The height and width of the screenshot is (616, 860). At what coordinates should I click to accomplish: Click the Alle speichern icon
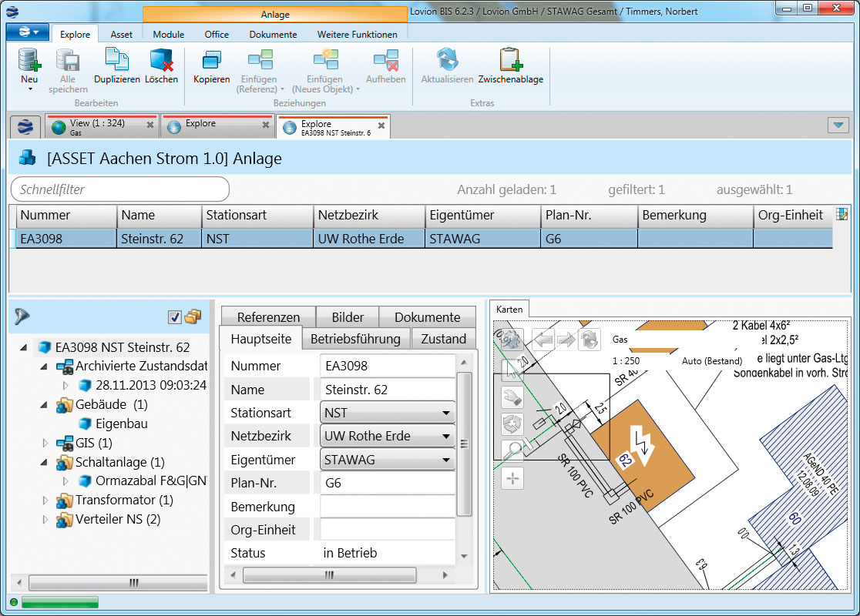coord(68,60)
